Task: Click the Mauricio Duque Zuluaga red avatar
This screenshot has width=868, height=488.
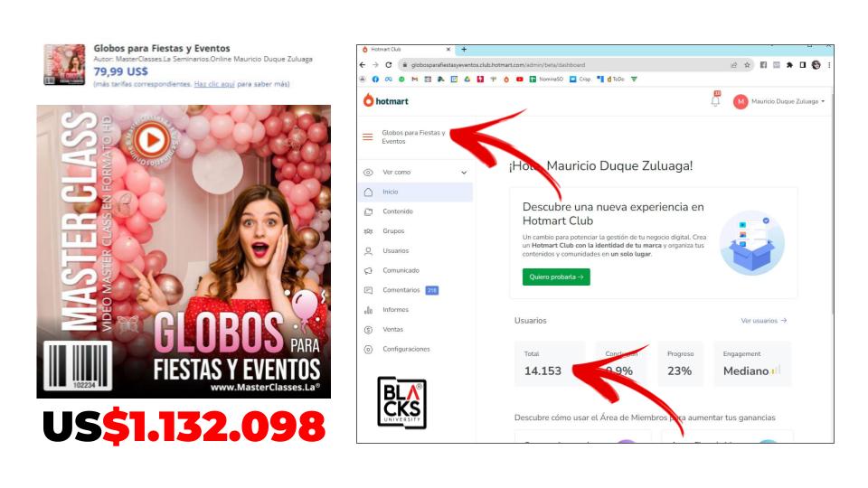Action: point(741,101)
